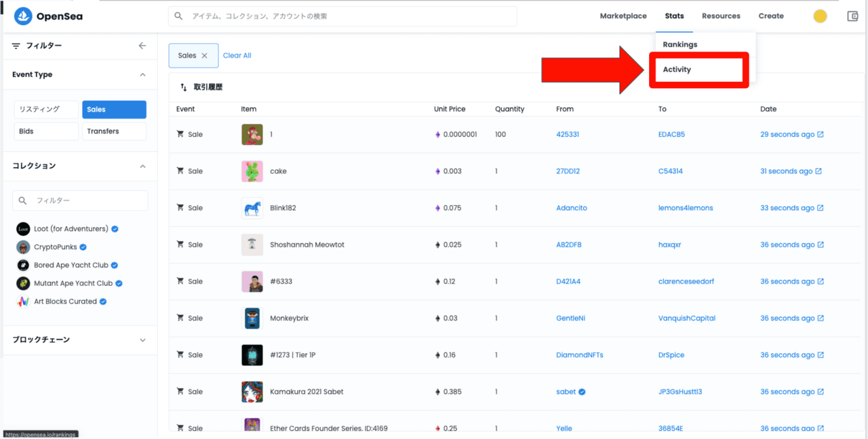
Task: Open buyer JP3GsHusttl3 profile
Action: tap(680, 392)
